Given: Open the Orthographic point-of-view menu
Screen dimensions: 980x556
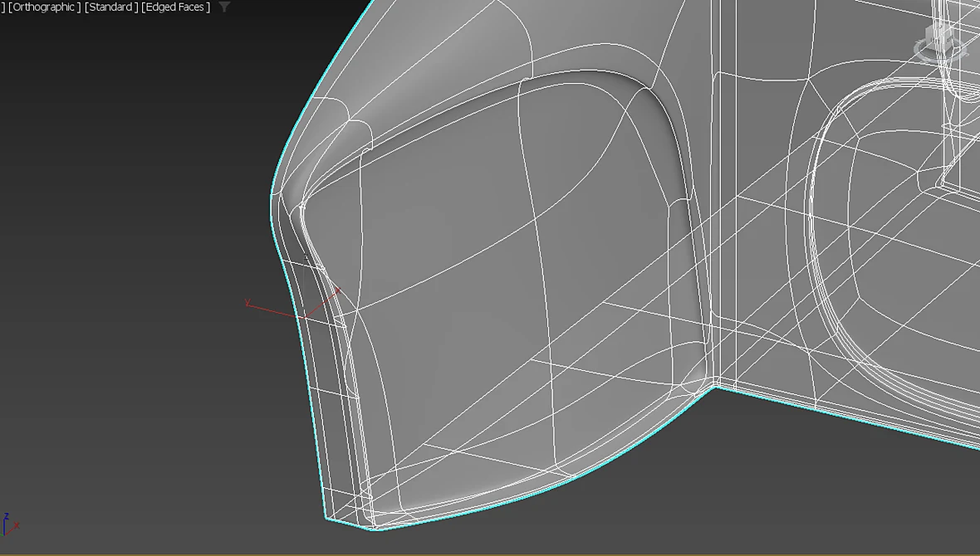Looking at the screenshot, I should click(44, 7).
